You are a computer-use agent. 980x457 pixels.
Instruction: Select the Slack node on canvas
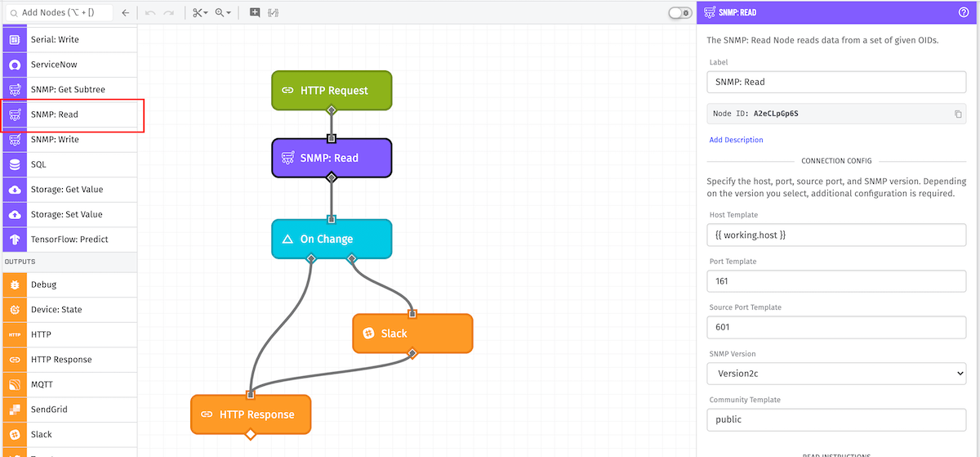pos(412,334)
